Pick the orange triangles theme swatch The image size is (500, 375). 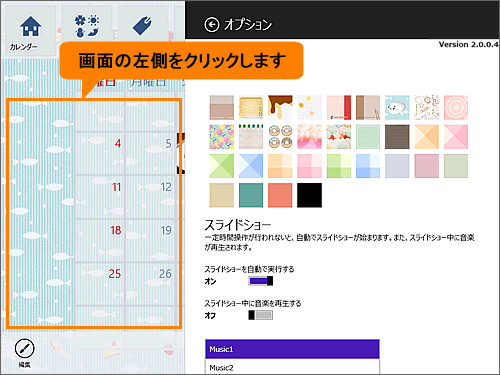click(426, 137)
